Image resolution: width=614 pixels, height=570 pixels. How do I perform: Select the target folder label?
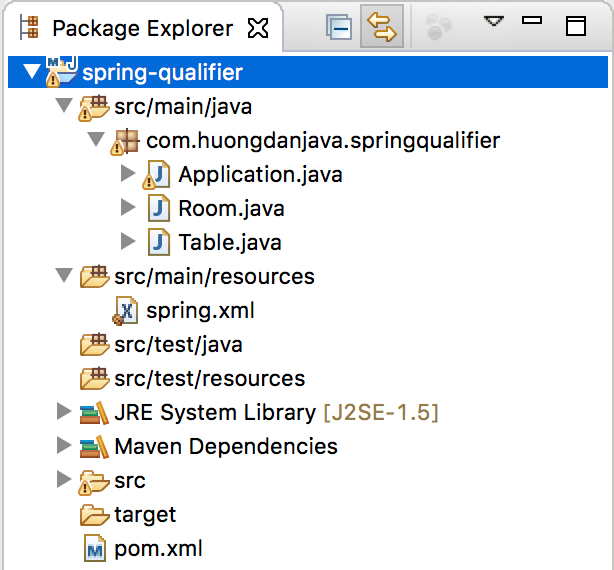tap(145, 516)
